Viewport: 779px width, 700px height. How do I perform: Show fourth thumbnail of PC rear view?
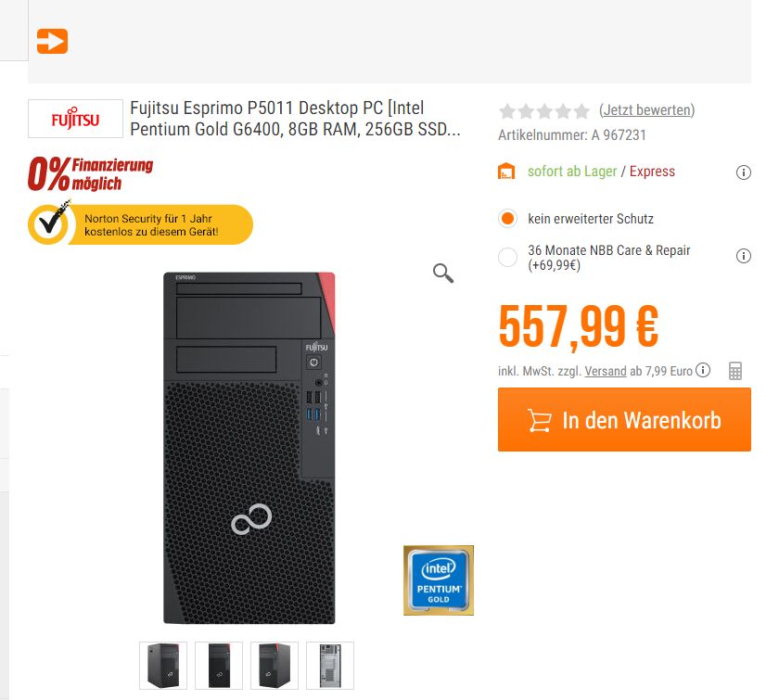pos(330,666)
